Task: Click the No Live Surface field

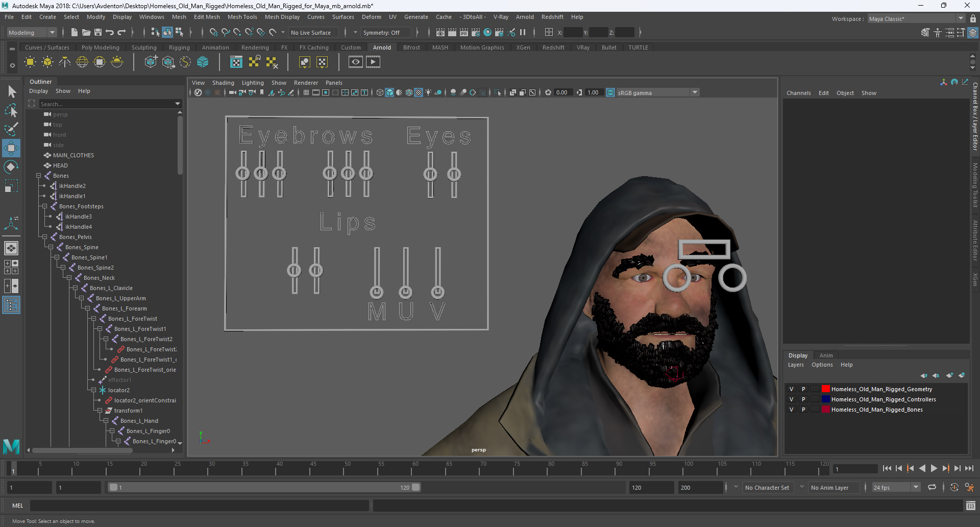Action: 312,32
